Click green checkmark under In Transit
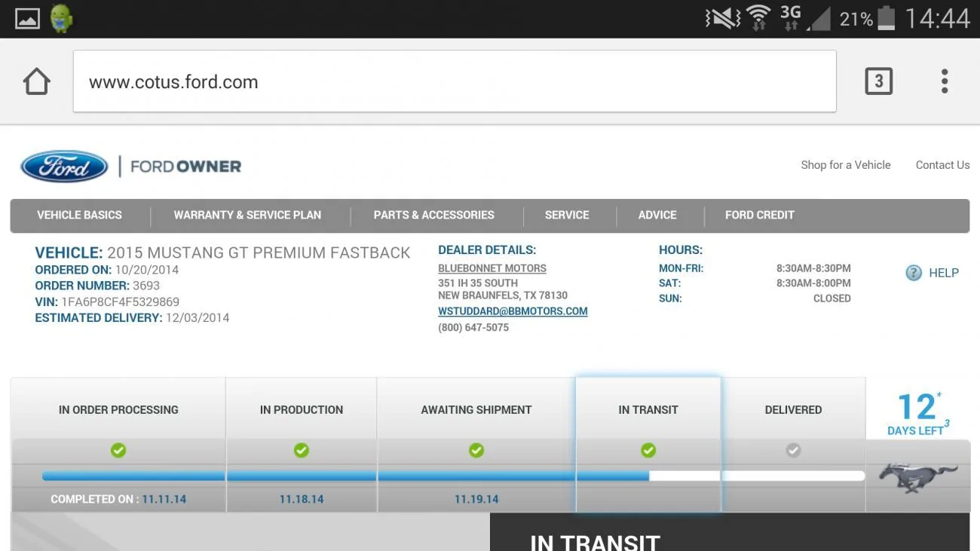Screen dimensions: 980x551 (648, 450)
